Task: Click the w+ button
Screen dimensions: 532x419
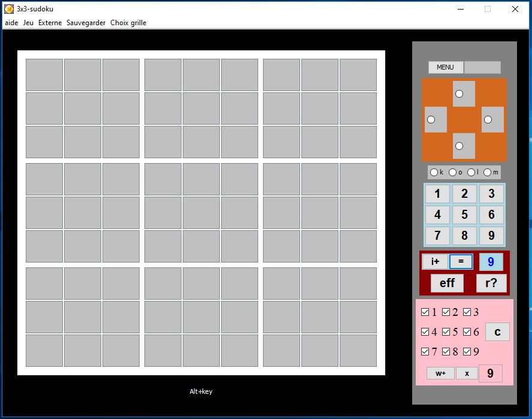Action: coord(439,373)
